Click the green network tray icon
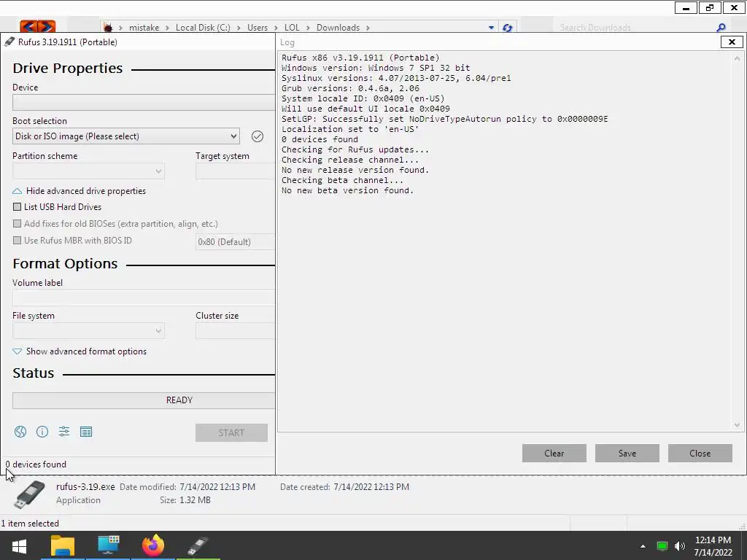747x560 pixels. [x=662, y=546]
